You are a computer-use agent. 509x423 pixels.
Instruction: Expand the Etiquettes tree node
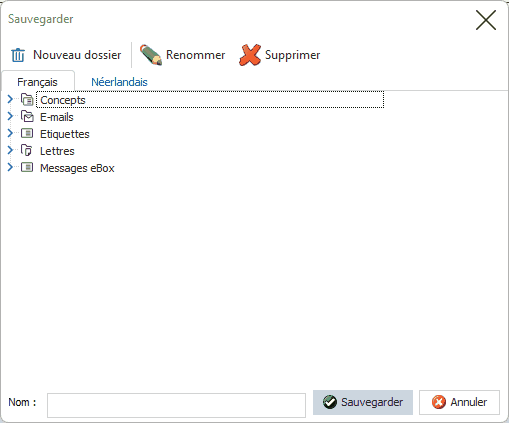[10, 133]
